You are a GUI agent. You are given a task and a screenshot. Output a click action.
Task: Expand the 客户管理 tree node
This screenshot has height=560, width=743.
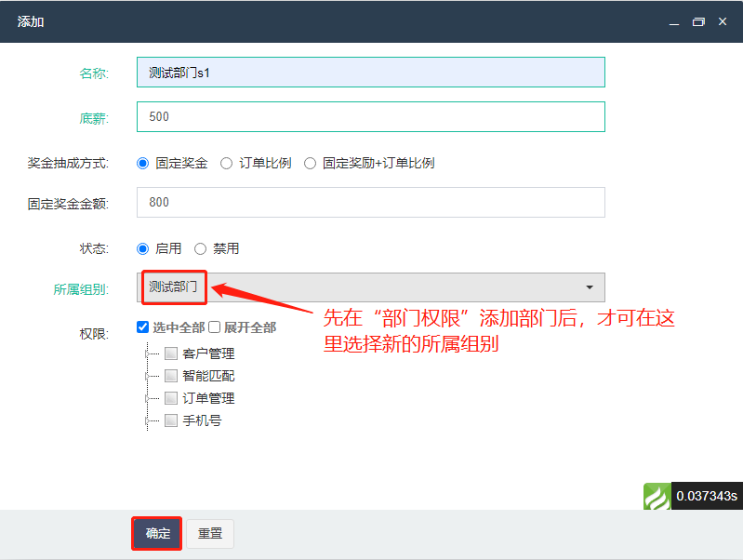(x=147, y=353)
